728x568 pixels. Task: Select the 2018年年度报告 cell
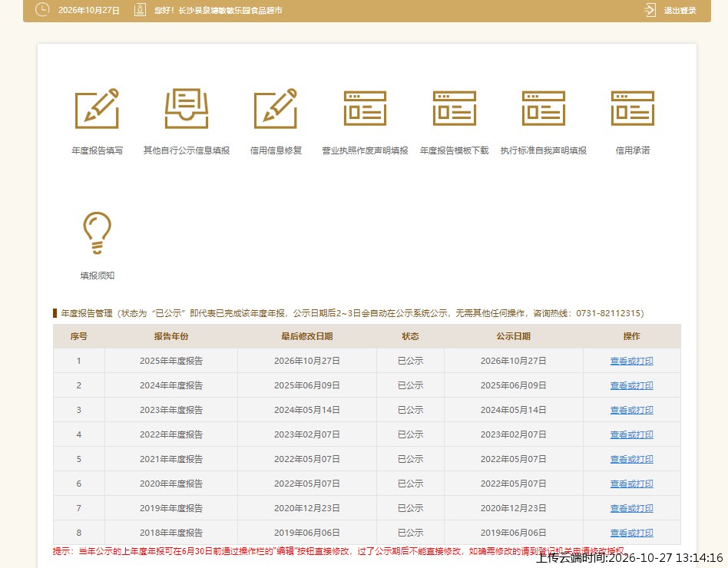pyautogui.click(x=170, y=533)
